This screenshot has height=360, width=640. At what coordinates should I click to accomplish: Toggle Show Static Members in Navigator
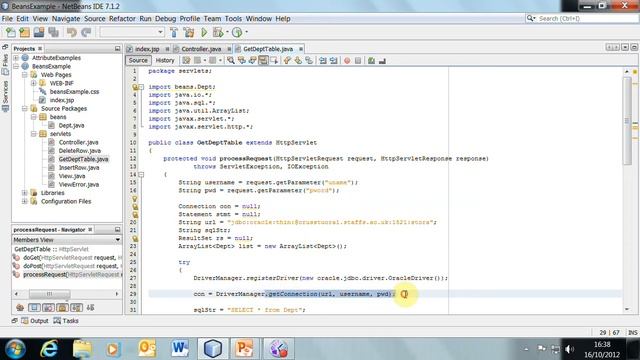(x=48, y=307)
